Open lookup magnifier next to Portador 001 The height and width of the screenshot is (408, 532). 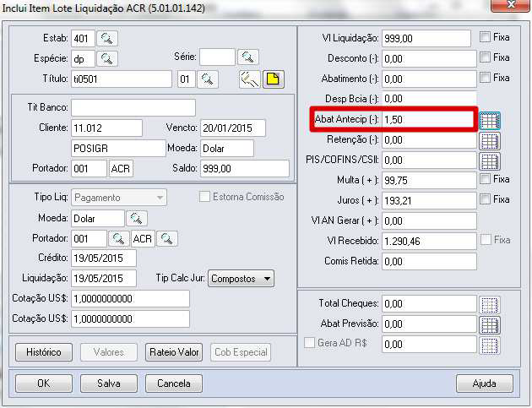point(119,238)
